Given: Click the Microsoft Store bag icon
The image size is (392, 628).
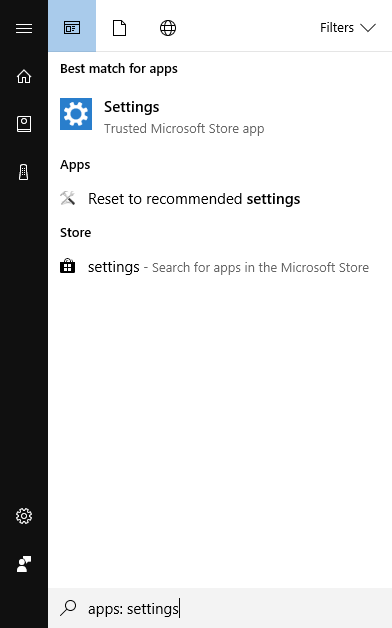Looking at the screenshot, I should coord(67,266).
